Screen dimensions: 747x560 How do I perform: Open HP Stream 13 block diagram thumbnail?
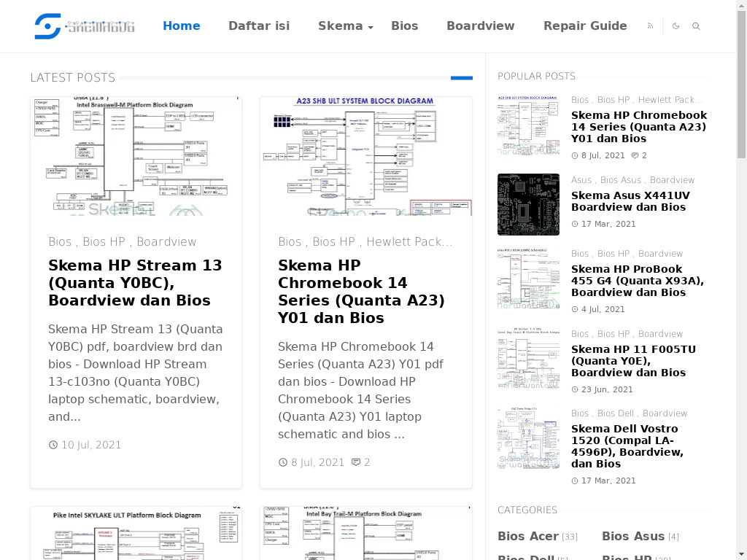coord(136,156)
